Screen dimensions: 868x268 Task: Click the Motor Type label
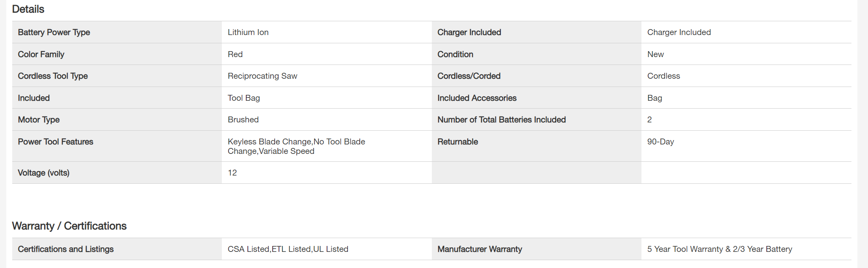tap(39, 120)
